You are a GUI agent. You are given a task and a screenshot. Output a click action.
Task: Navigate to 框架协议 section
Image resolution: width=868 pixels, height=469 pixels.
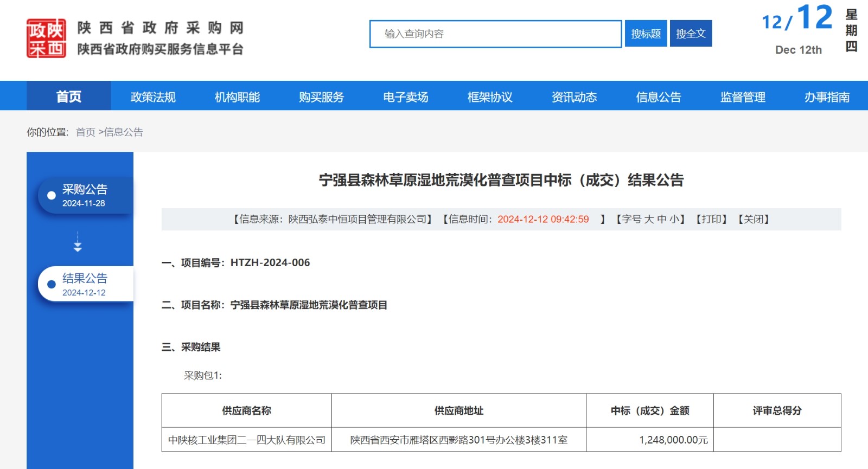pos(490,97)
